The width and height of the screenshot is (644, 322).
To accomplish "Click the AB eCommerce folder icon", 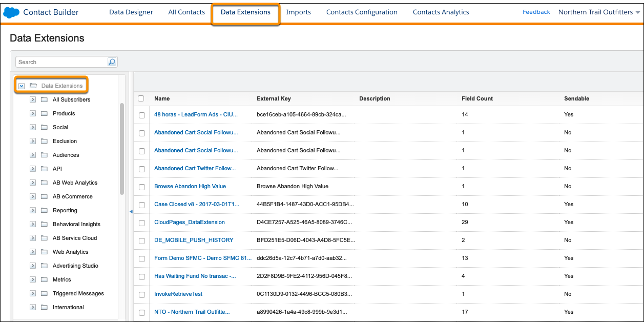I will pyautogui.click(x=44, y=196).
